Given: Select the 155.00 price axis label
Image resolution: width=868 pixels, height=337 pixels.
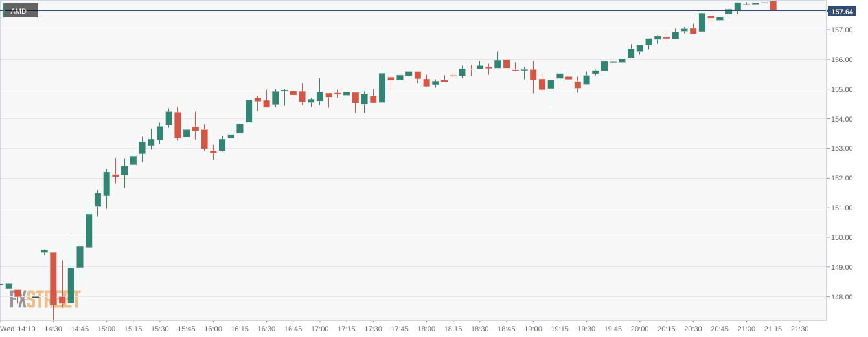Looking at the screenshot, I should pos(841,89).
